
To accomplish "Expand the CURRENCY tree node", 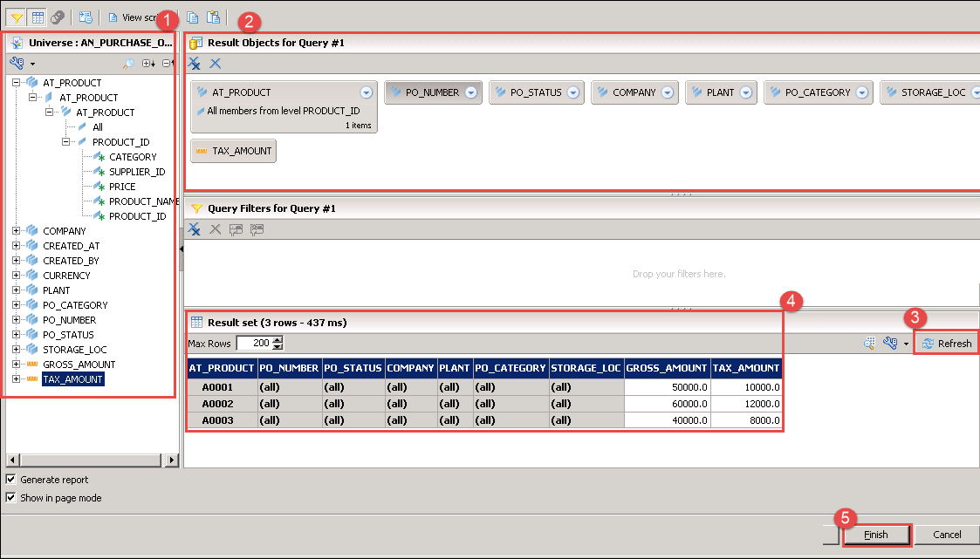I will (x=16, y=276).
